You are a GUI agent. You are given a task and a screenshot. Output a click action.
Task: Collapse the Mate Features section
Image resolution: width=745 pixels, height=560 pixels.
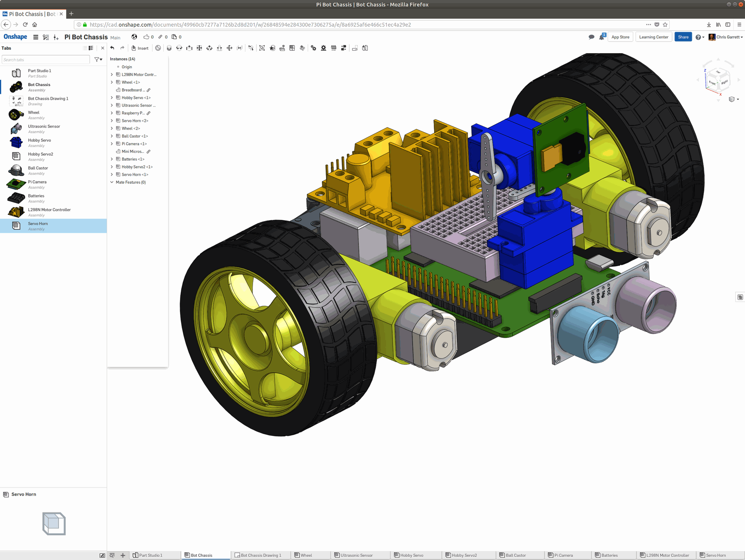[112, 182]
